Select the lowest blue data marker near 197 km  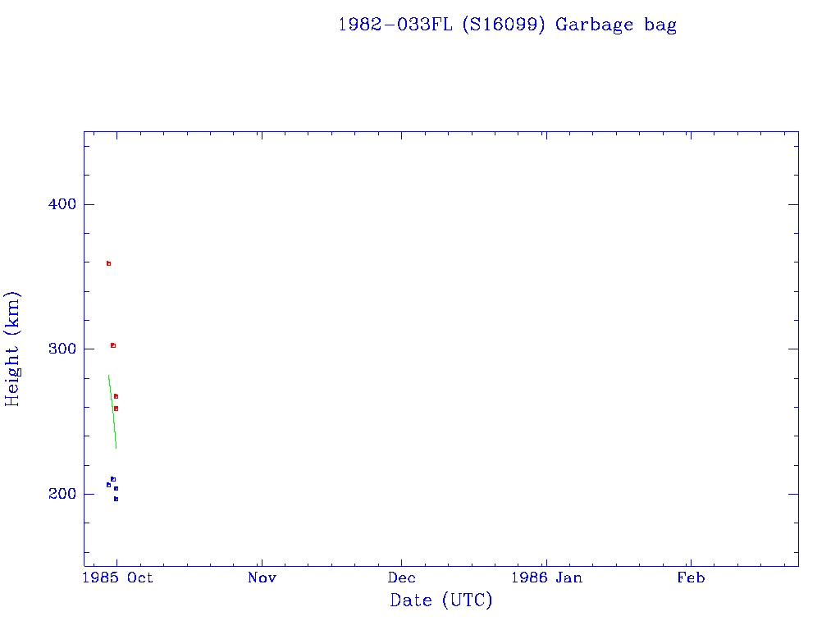[116, 499]
